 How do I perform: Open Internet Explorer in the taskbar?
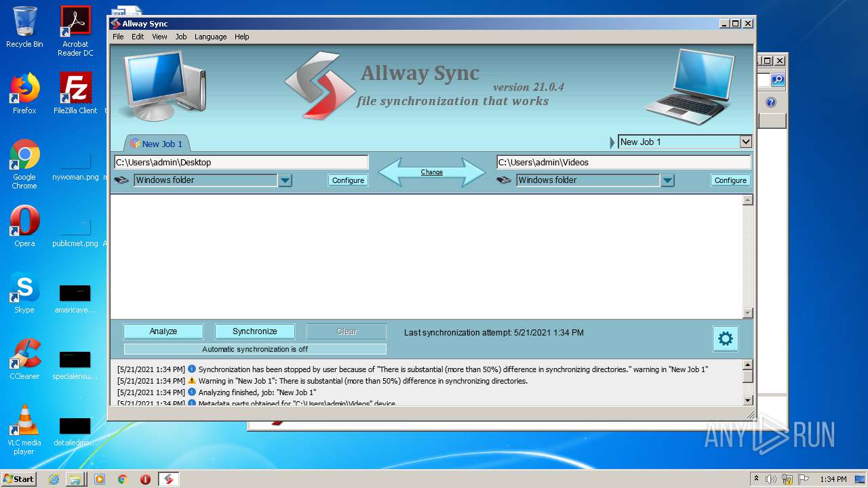[x=54, y=479]
